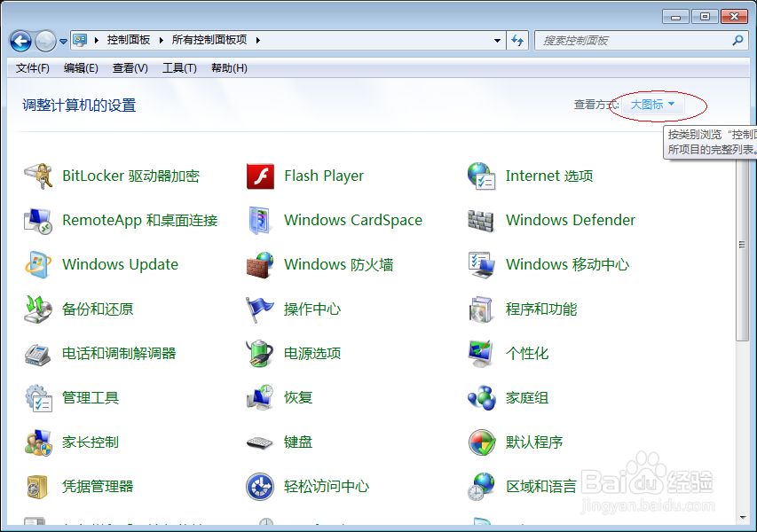Click the 控制面板 breadcrumb segment
Image resolution: width=757 pixels, height=532 pixels.
click(x=129, y=40)
